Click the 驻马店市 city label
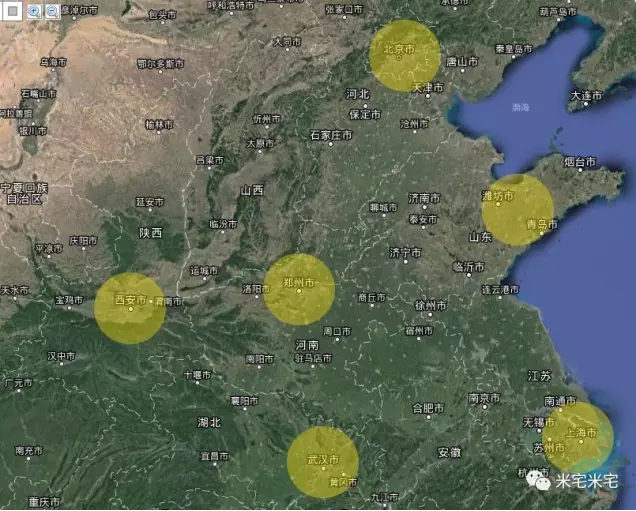Viewport: 636px width, 511px height. click(313, 358)
